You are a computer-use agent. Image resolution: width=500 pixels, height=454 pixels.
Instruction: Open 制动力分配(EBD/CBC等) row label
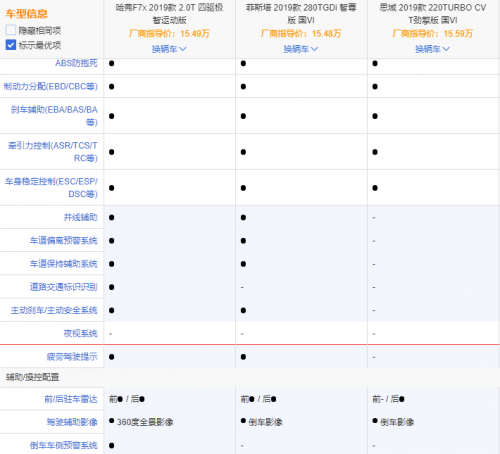click(x=51, y=86)
